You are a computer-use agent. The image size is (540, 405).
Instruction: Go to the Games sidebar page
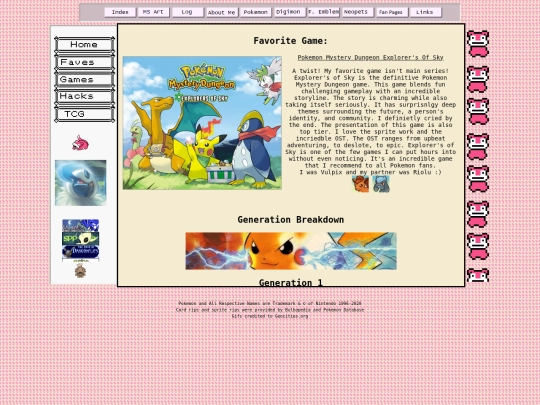coord(84,80)
